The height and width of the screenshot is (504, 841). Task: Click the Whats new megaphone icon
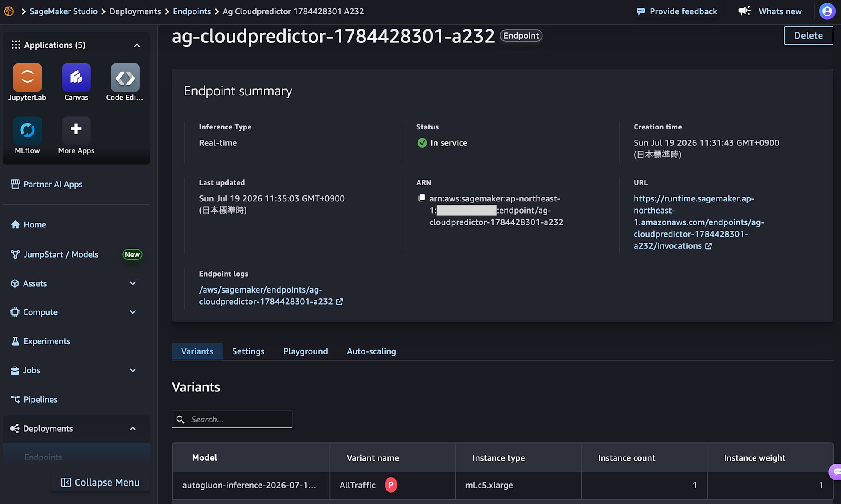click(744, 11)
